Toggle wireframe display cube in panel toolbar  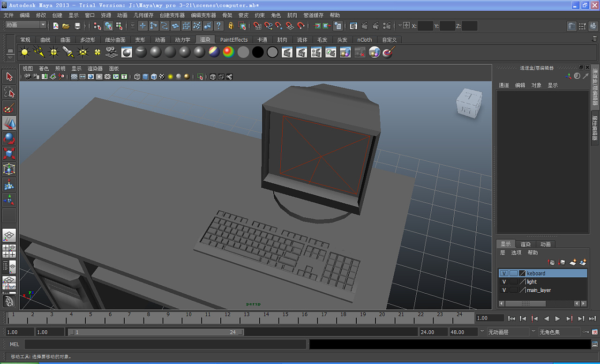click(x=137, y=77)
